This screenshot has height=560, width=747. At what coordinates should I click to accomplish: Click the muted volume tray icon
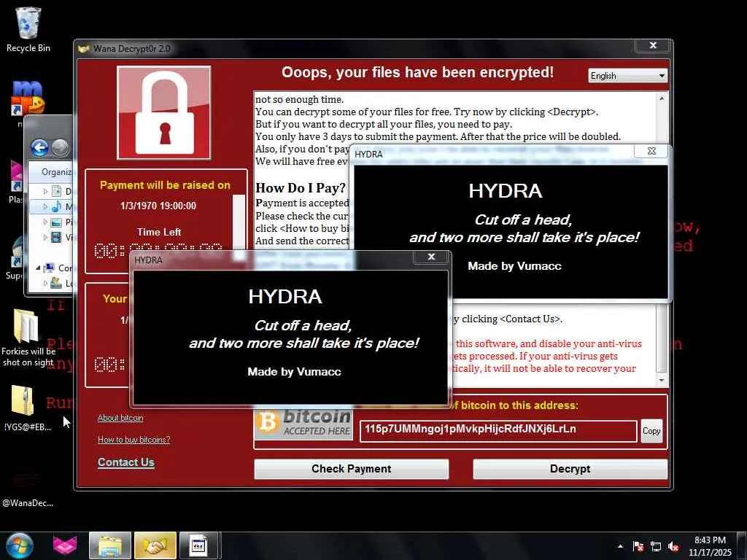coord(673,547)
